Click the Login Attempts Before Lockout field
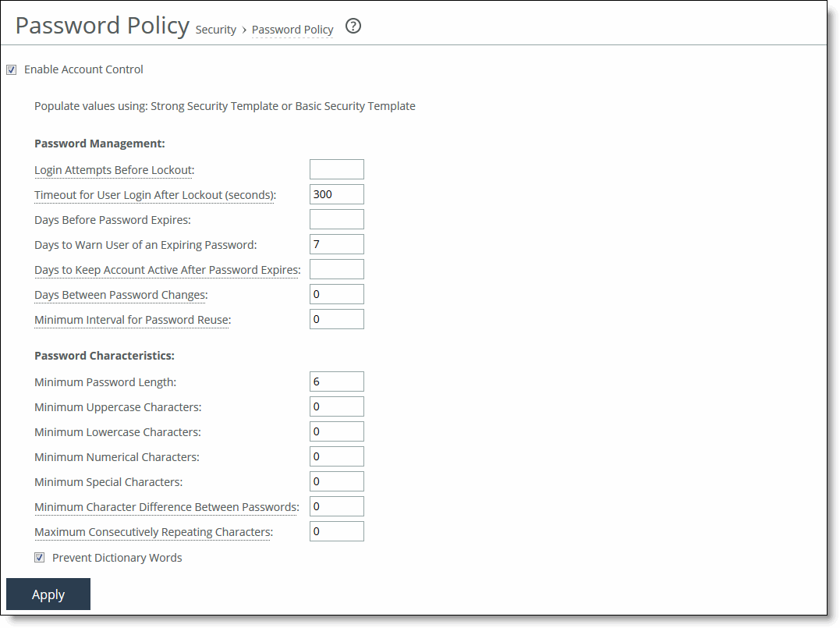 pos(336,169)
